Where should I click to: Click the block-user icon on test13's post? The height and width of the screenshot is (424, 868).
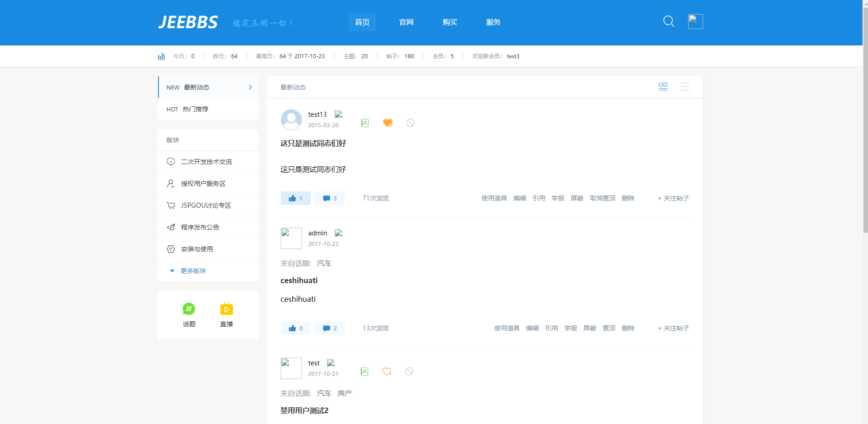coord(410,123)
